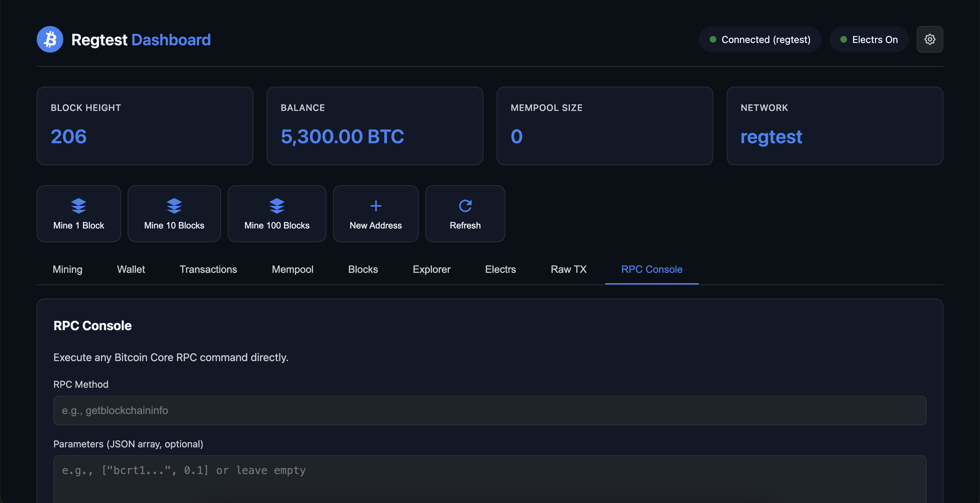Click the Mine 100 Blocks layers icon
Viewport: 980px width, 503px height.
277,206
